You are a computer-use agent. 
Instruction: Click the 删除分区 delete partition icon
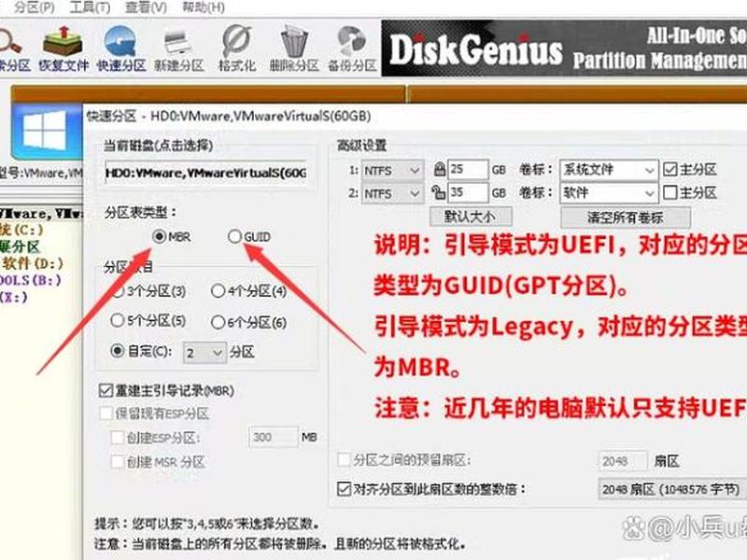(294, 49)
